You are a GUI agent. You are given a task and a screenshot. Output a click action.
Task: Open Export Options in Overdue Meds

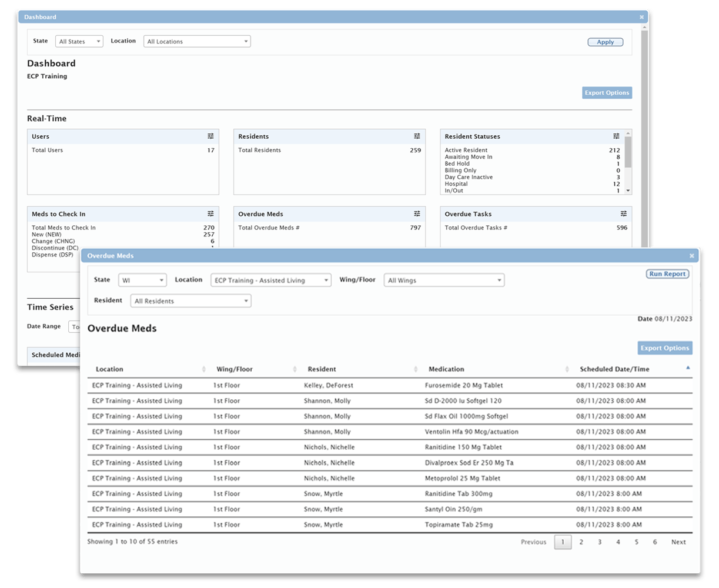664,348
